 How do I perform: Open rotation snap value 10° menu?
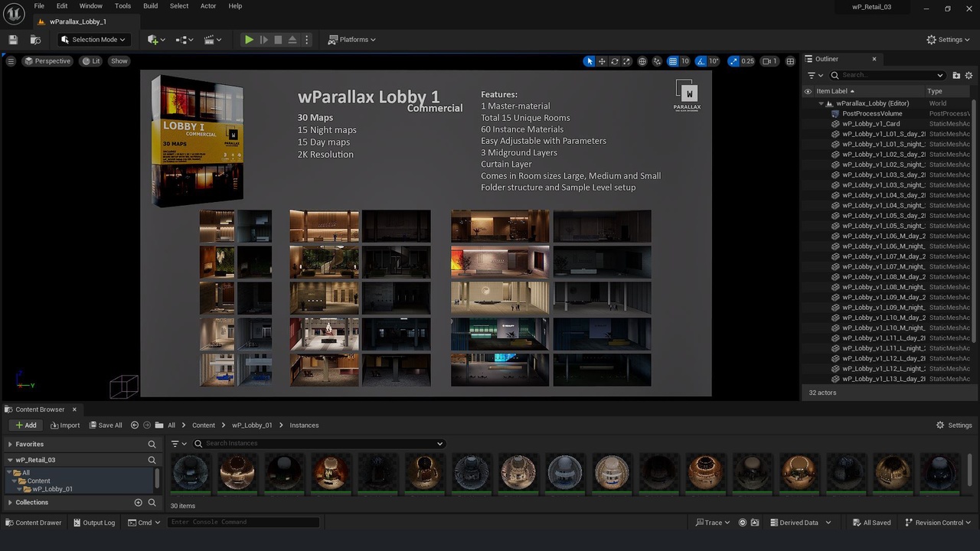pos(714,61)
